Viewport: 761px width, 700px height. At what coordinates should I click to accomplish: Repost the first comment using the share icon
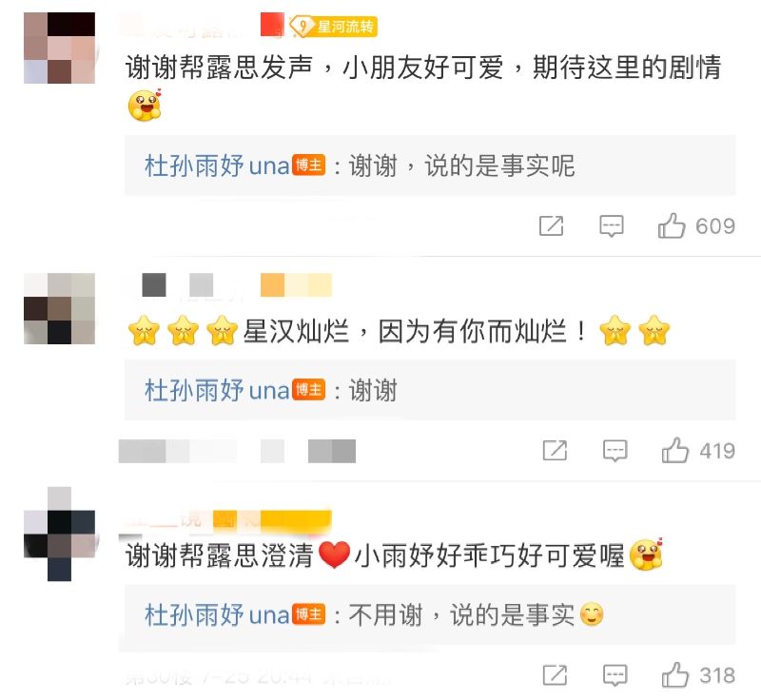[552, 226]
